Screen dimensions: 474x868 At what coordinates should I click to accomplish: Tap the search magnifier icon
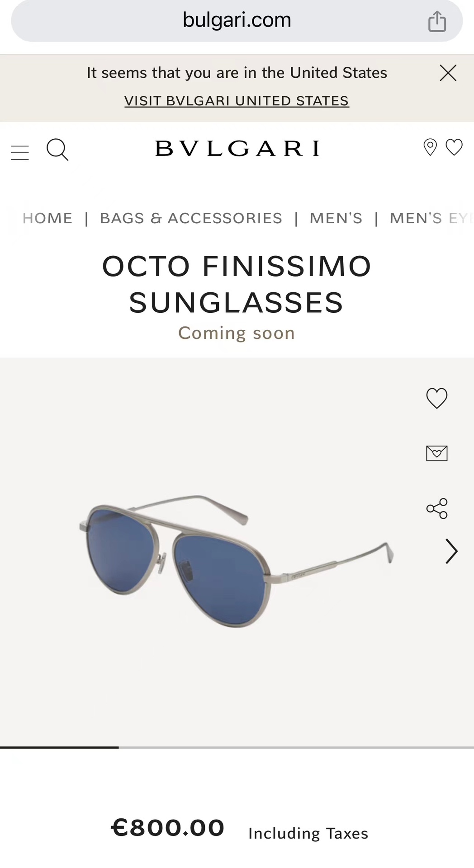coord(57,150)
